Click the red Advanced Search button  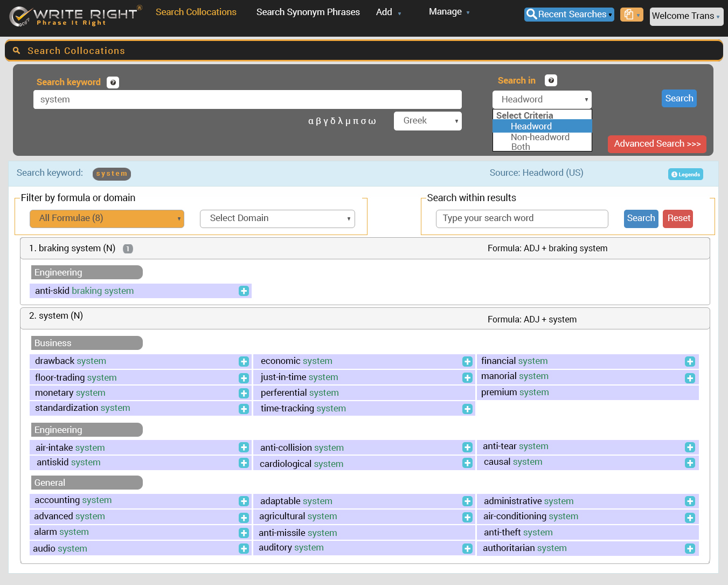click(656, 144)
